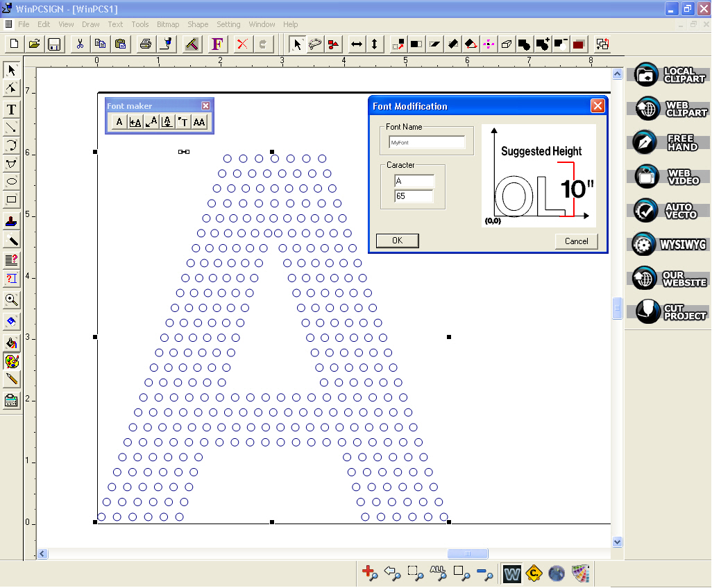Screen dimensions: 712x588
Task: Select the Zoom magnifier tool
Action: click(x=11, y=300)
